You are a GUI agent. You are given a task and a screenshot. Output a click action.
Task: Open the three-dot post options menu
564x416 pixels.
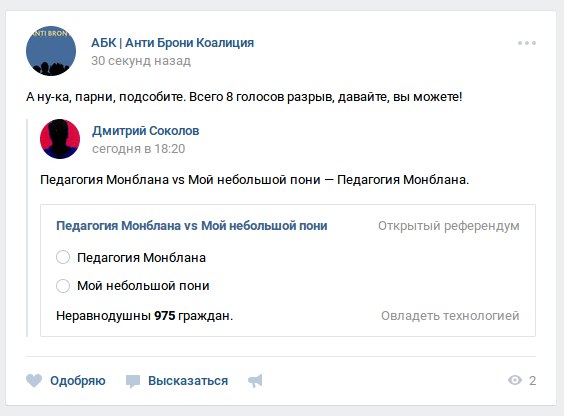(527, 43)
